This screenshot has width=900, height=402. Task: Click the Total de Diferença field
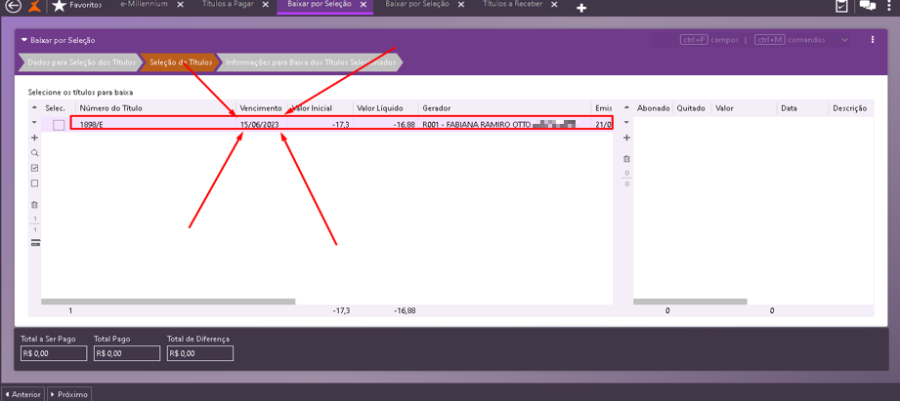click(200, 354)
